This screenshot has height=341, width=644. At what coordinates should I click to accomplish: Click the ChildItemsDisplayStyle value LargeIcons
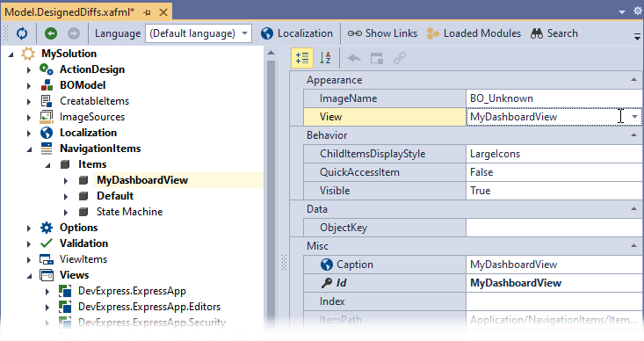click(x=554, y=154)
